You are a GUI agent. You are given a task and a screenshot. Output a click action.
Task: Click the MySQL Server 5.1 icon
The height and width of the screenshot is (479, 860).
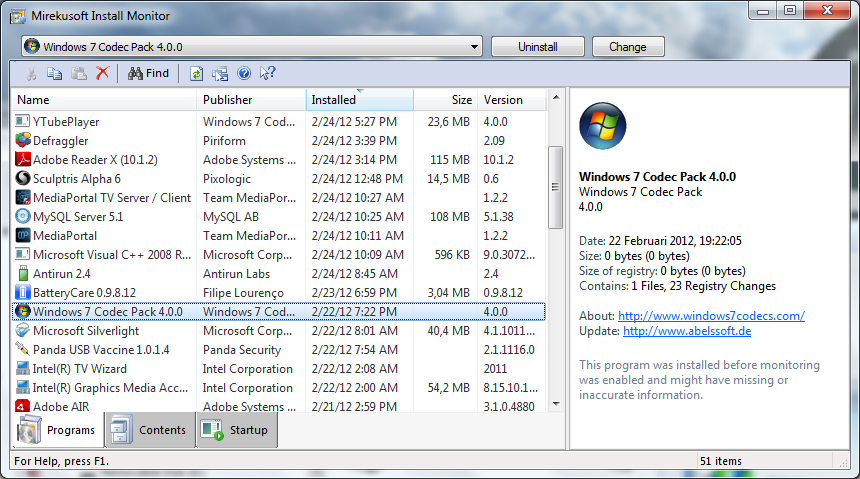click(x=22, y=217)
